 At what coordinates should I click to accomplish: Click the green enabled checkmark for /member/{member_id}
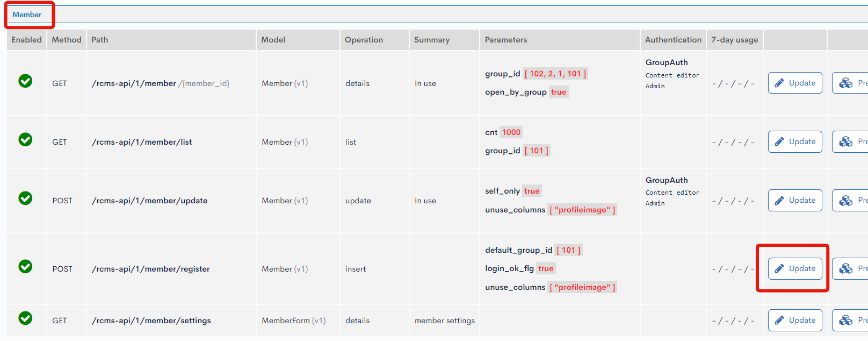coord(25,81)
